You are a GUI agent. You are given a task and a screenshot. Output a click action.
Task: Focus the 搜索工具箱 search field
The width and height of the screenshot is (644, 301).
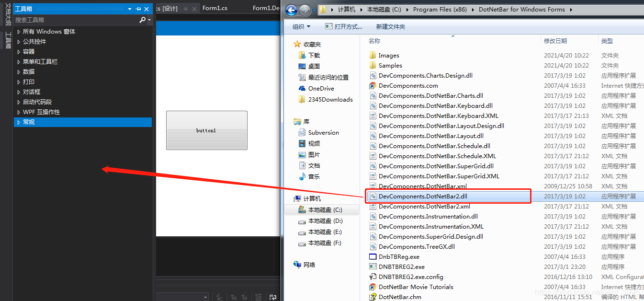coord(77,20)
